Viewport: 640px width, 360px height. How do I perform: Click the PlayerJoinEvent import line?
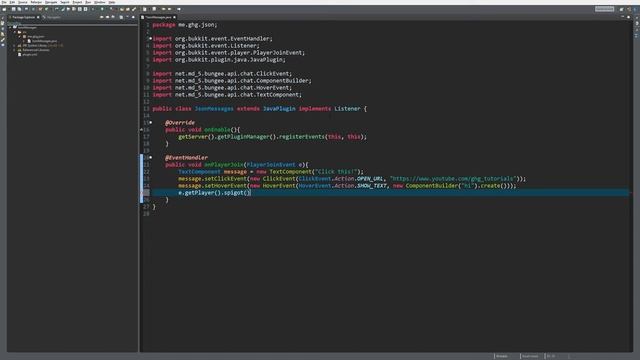(x=229, y=53)
